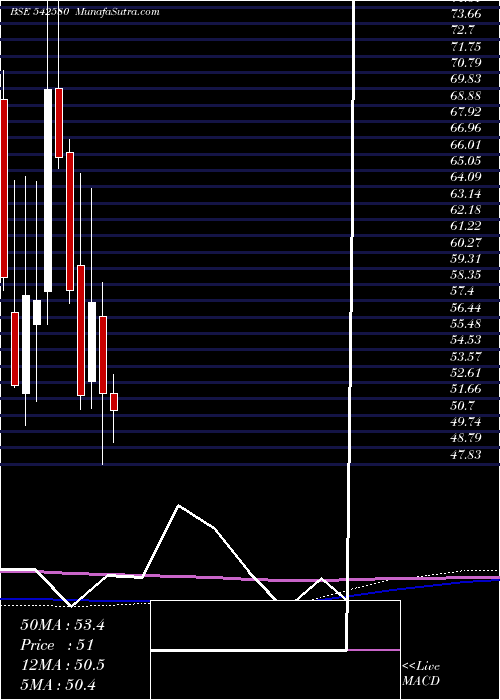Click the 52.61 price axis label
Viewport: 500px width, 700px height.
[x=466, y=374]
